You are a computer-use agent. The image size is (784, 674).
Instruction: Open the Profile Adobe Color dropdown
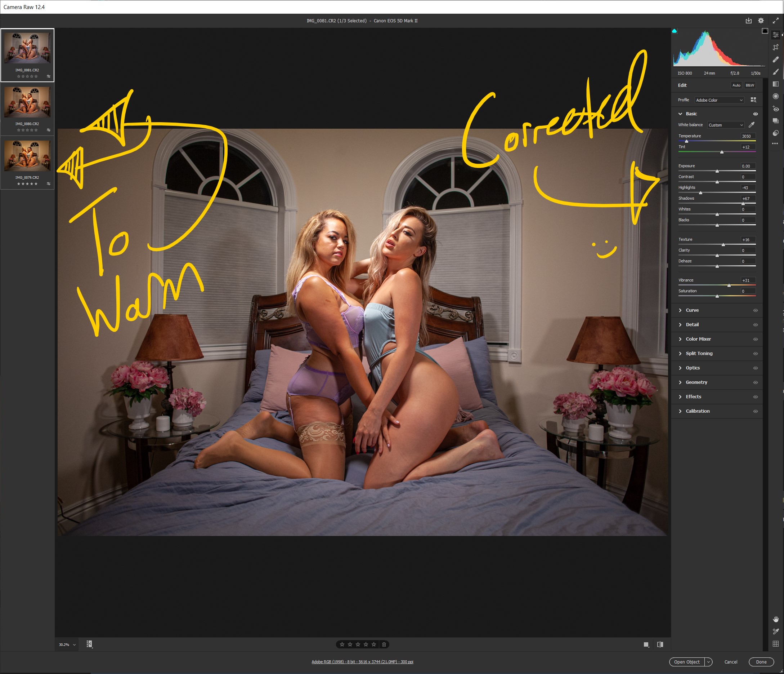tap(719, 100)
